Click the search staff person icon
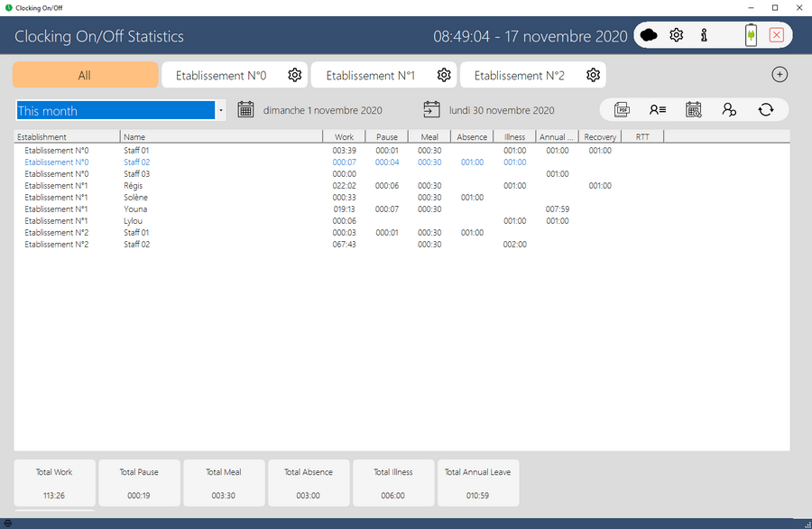 coord(729,109)
